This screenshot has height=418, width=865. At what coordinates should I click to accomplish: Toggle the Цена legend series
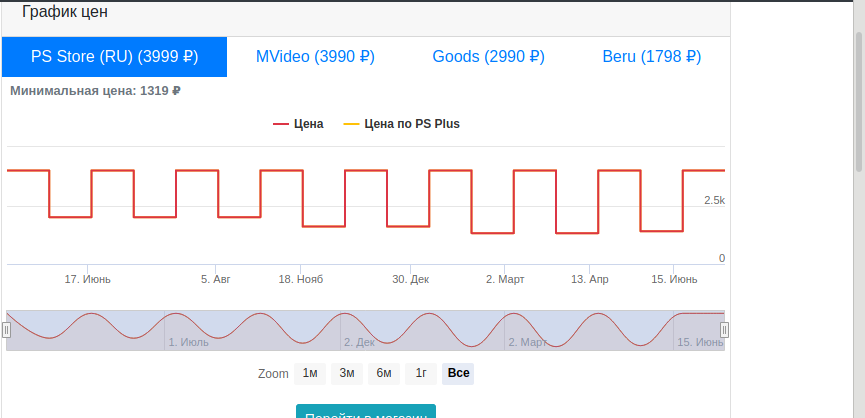[298, 124]
